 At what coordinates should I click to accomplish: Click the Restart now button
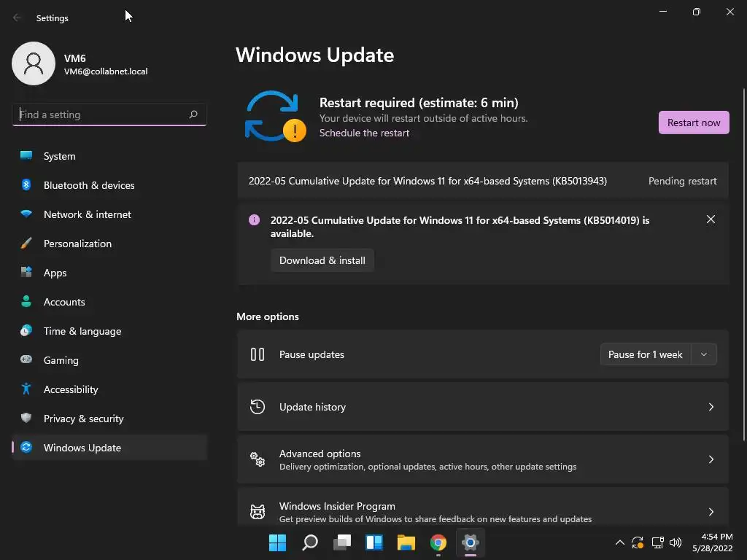(x=694, y=122)
